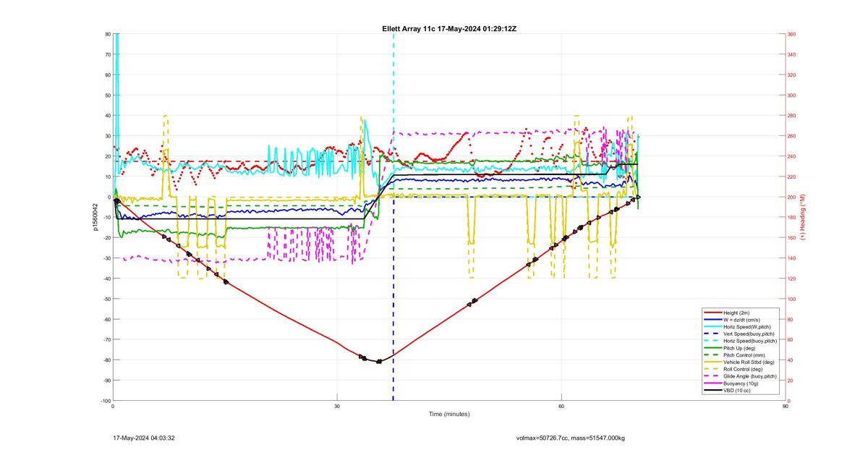This screenshot has width=868, height=450.
Task: Click the x-axis tick label '30'
Action: [x=337, y=406]
